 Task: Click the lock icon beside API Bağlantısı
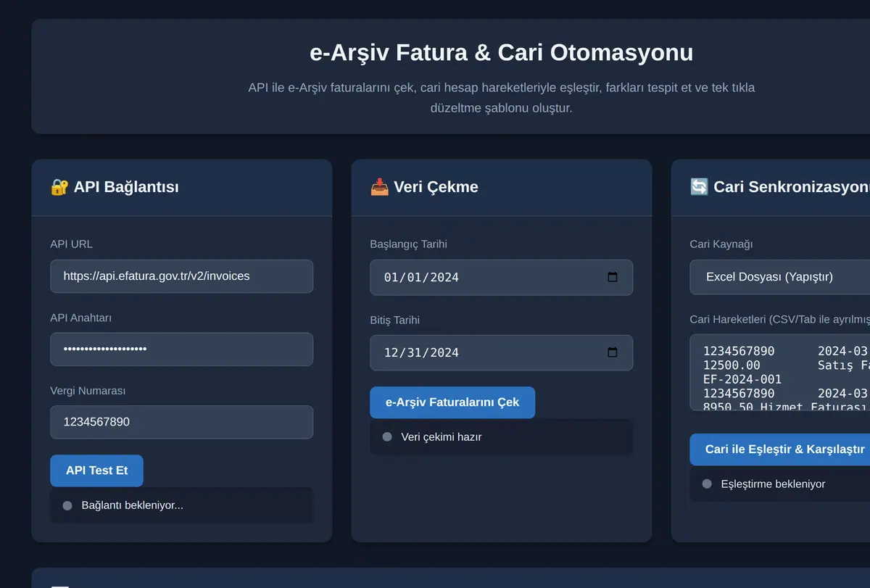coord(59,187)
